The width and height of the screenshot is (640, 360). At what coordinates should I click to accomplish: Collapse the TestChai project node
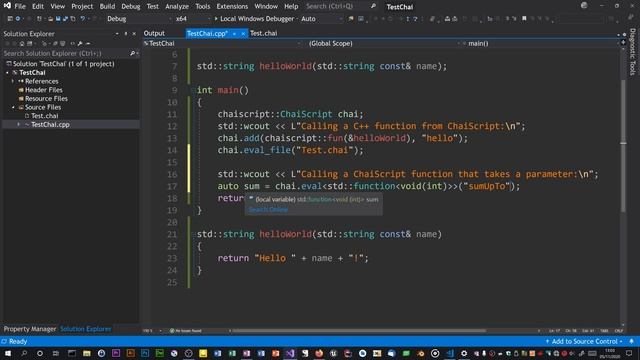(7, 73)
